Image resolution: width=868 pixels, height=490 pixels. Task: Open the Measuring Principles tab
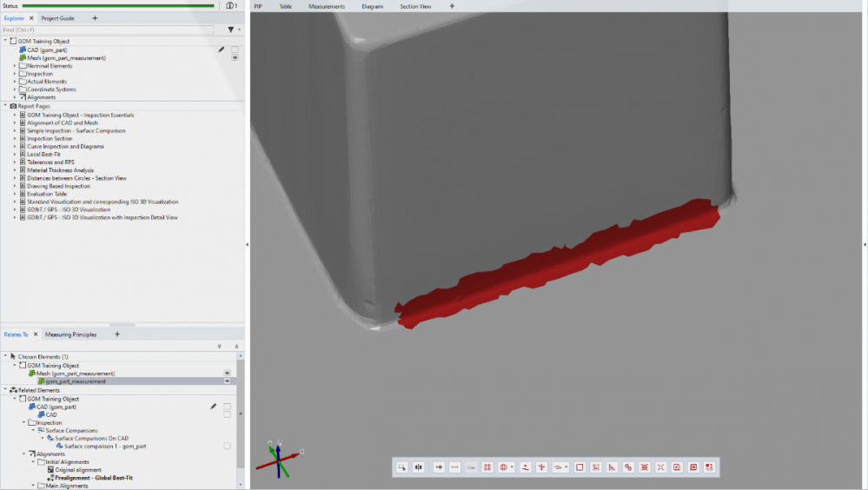tap(71, 334)
